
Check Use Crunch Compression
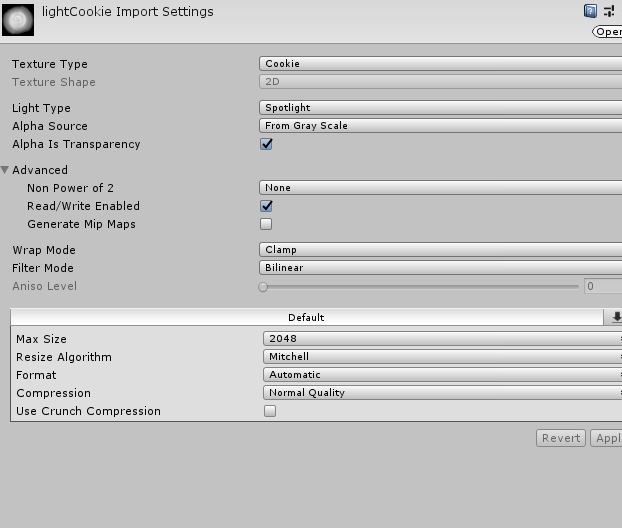(270, 411)
